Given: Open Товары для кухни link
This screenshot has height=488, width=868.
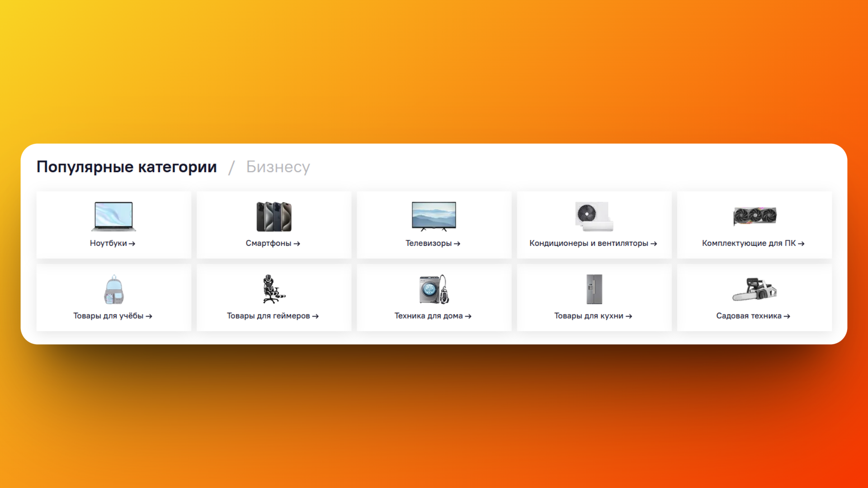Looking at the screenshot, I should [593, 316].
